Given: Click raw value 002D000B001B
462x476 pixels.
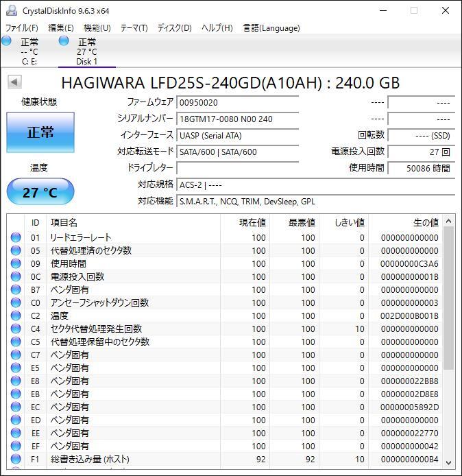Looking at the screenshot, I should coord(409,316).
